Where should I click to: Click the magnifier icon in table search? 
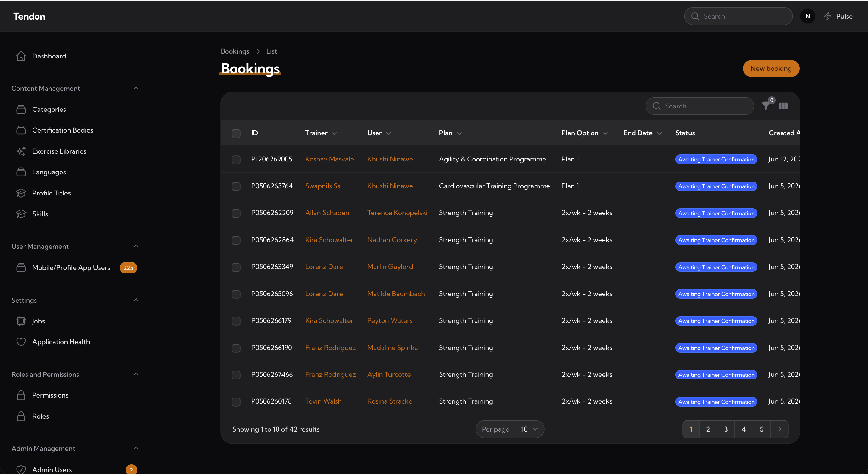(656, 106)
